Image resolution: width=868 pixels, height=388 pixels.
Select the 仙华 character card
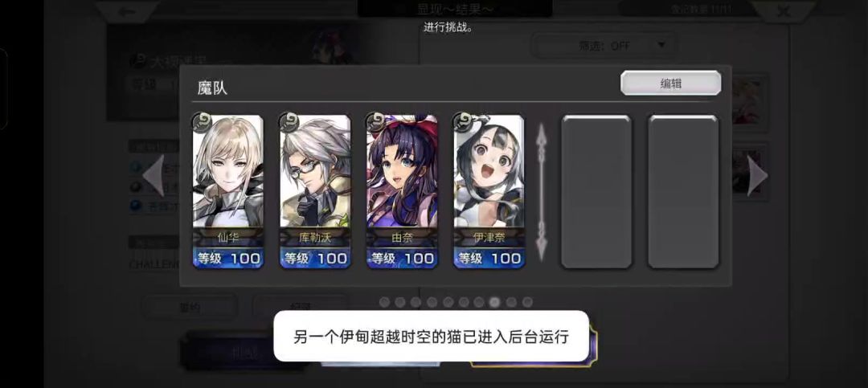tap(228, 191)
